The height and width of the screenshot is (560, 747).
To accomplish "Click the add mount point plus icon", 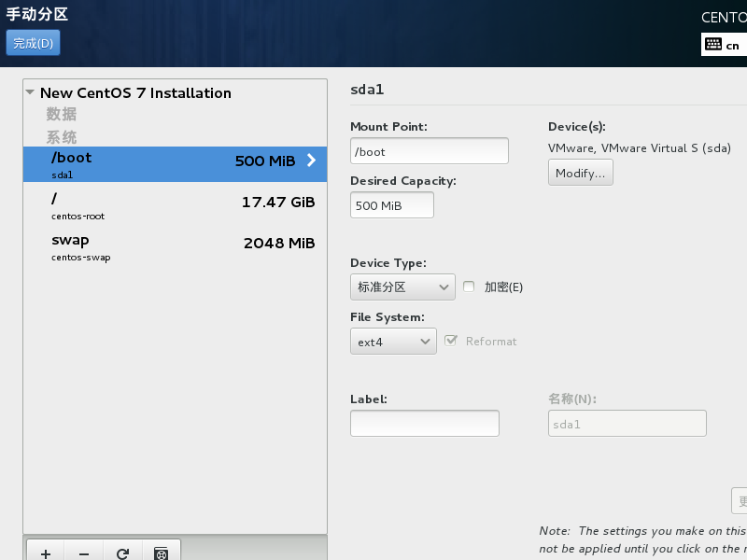I will [46, 553].
